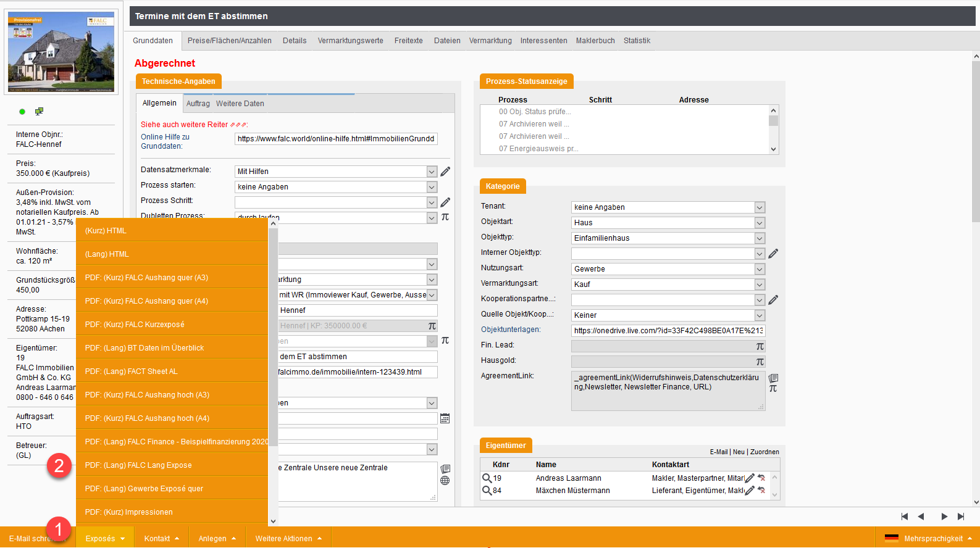This screenshot has height=548, width=980.
Task: Click the network status icon beside green dot
Action: (x=39, y=112)
